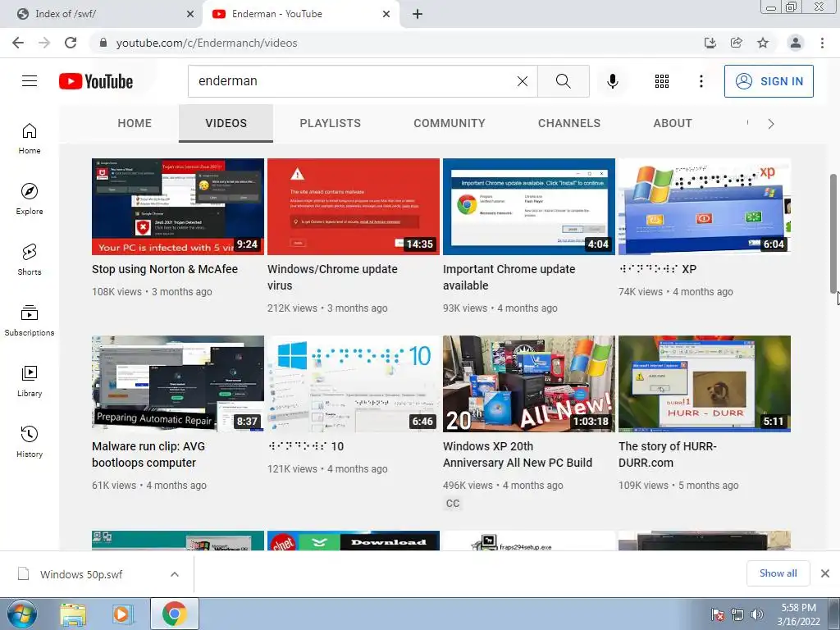Open the HURR-DURR video thumbnail
The width and height of the screenshot is (840, 630).
coord(705,384)
